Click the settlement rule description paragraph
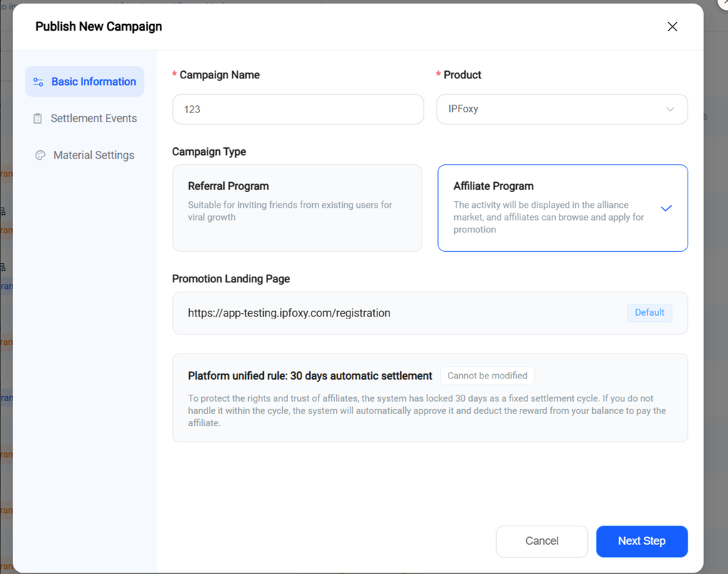The image size is (728, 574). click(427, 410)
